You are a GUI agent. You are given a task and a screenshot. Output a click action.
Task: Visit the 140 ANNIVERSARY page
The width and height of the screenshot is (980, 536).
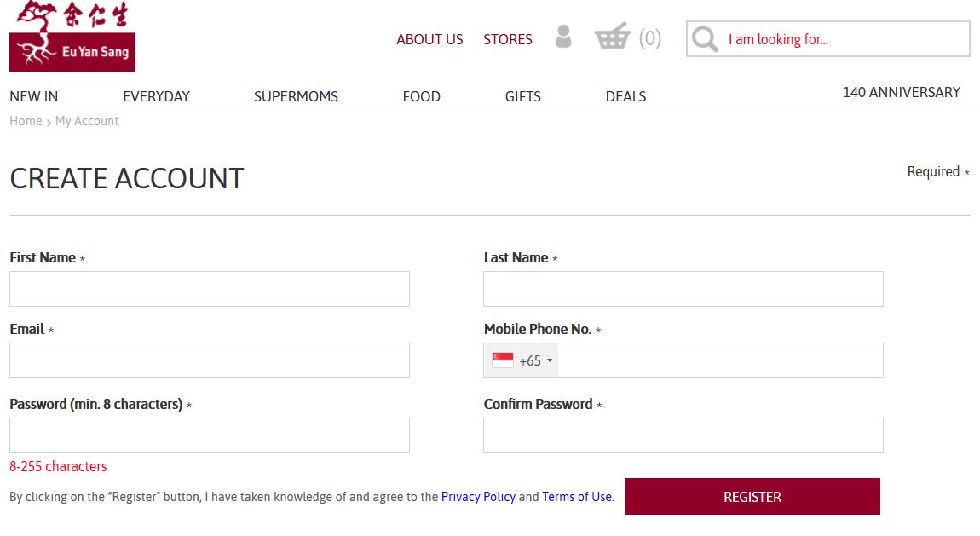pyautogui.click(x=901, y=92)
